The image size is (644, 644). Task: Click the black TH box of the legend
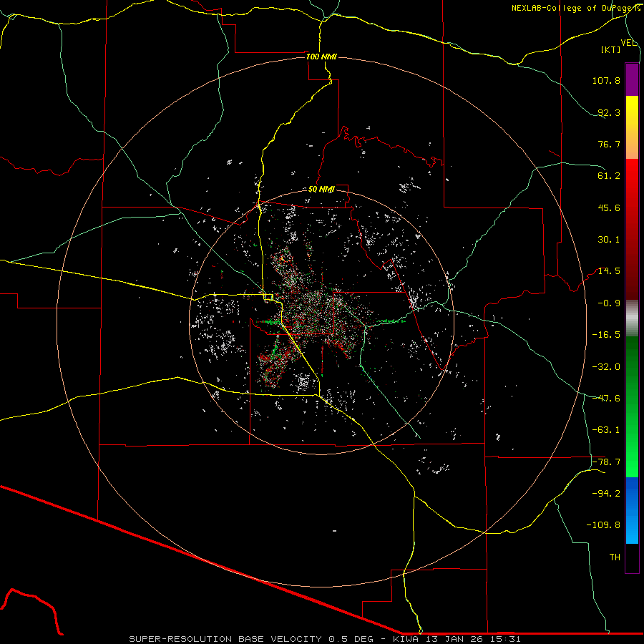[x=632, y=558]
